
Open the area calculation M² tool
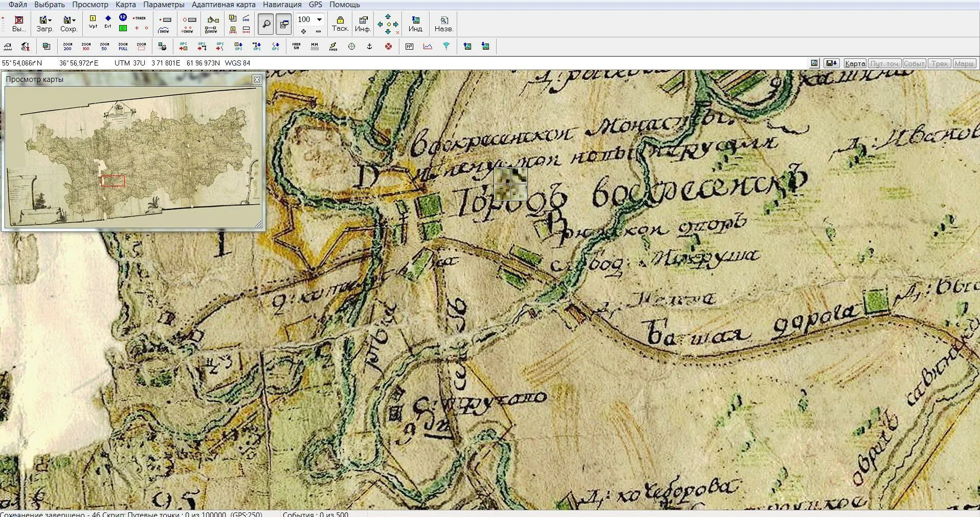(409, 47)
